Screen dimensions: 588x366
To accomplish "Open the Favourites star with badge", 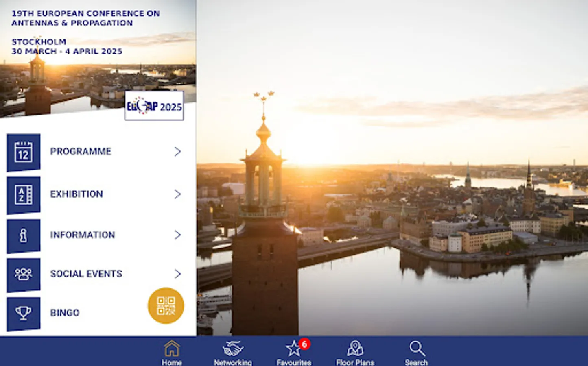I will tap(294, 349).
